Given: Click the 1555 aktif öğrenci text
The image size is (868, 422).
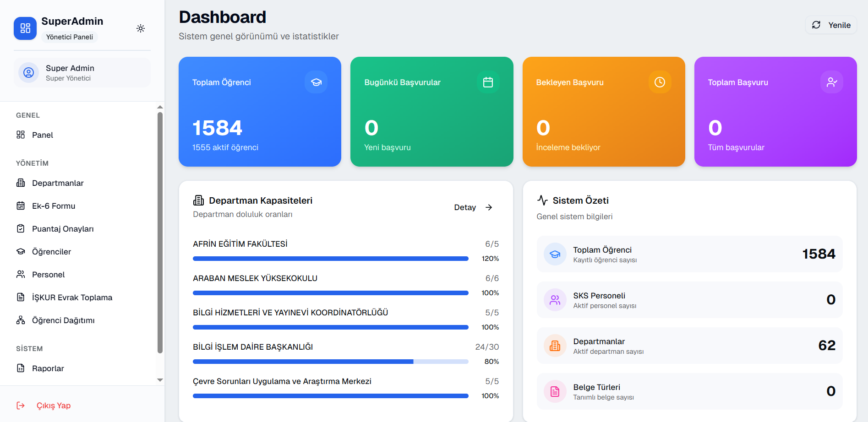Looking at the screenshot, I should [x=225, y=147].
